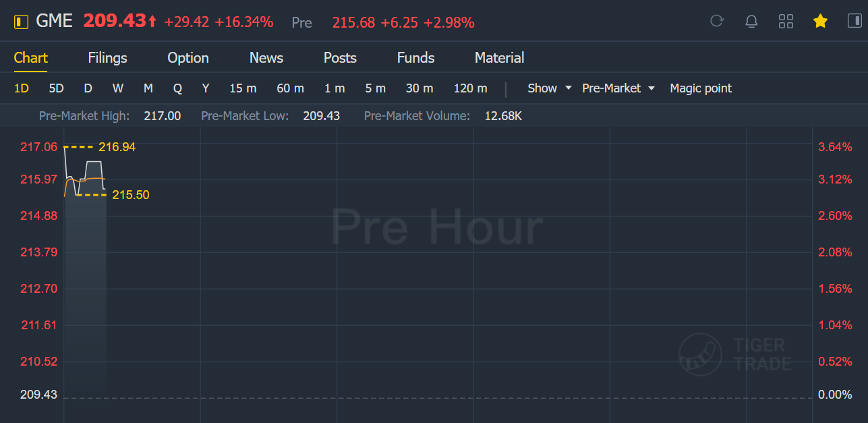
Task: Open the Option tab
Action: coord(188,58)
